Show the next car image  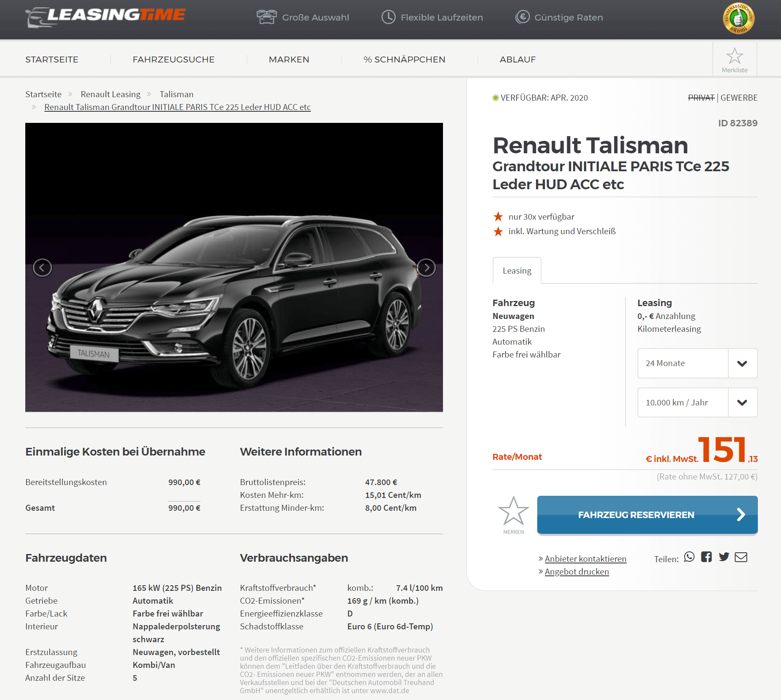click(x=426, y=268)
